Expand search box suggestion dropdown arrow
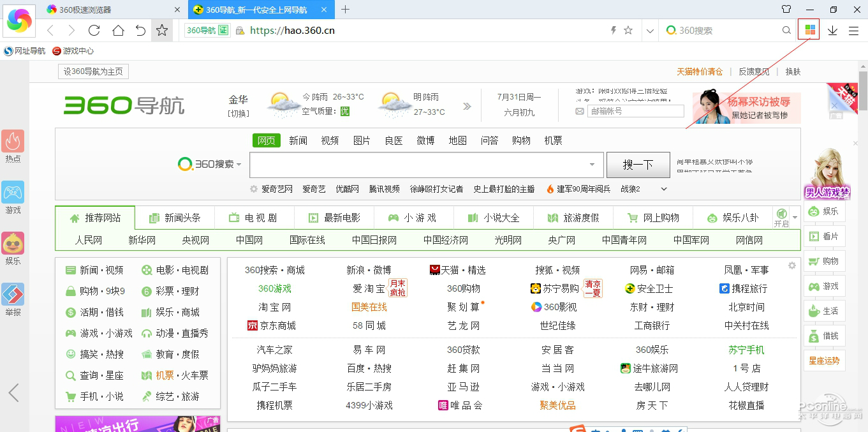Screen dimensions: 868x432 (592, 165)
